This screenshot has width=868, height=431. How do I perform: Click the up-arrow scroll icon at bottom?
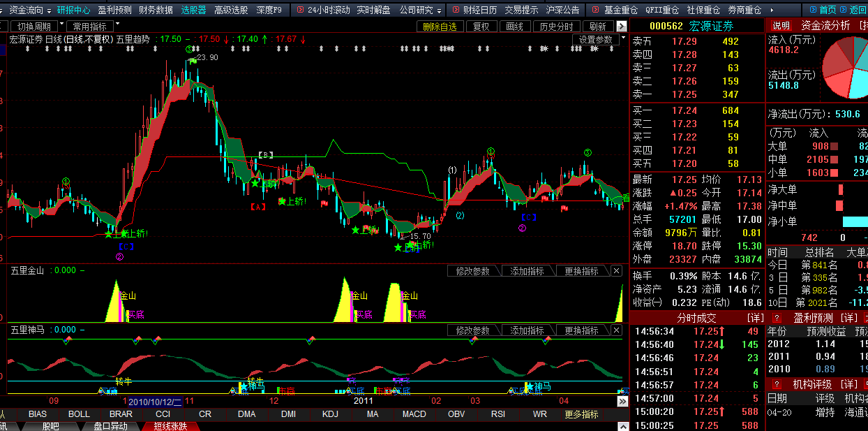click(624, 426)
